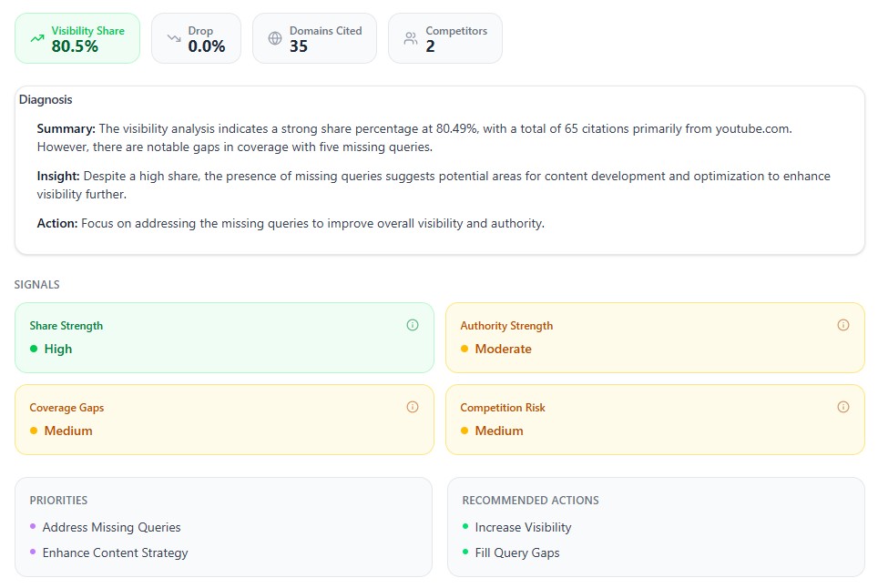Open info icon on Competition Risk card
This screenshot has height=588, width=878.
click(x=843, y=407)
